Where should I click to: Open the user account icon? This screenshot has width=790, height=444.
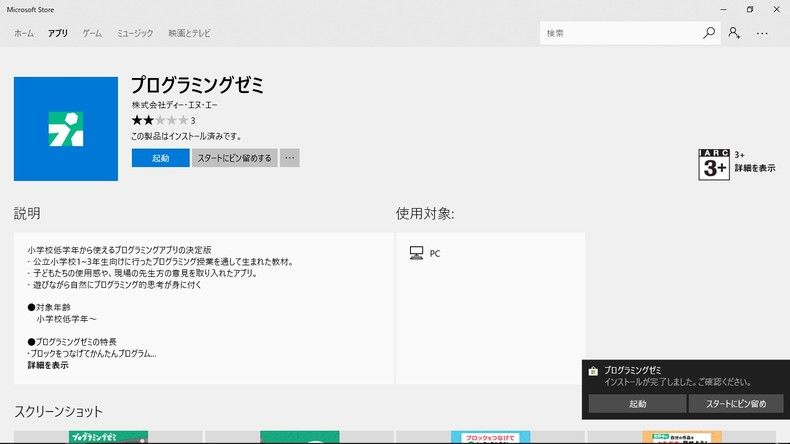[x=734, y=33]
